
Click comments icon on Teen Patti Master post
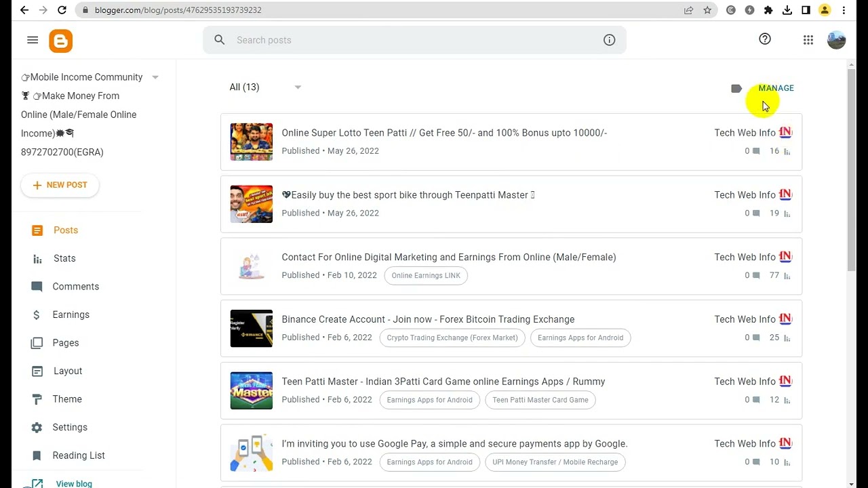coord(756,400)
